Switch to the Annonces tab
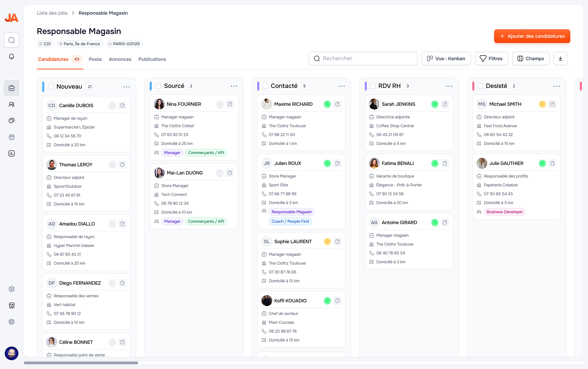The width and height of the screenshot is (588, 369). tap(120, 59)
